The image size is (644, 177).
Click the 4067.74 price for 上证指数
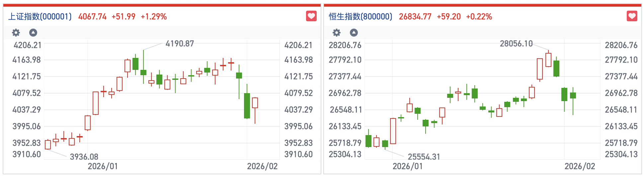pos(92,17)
